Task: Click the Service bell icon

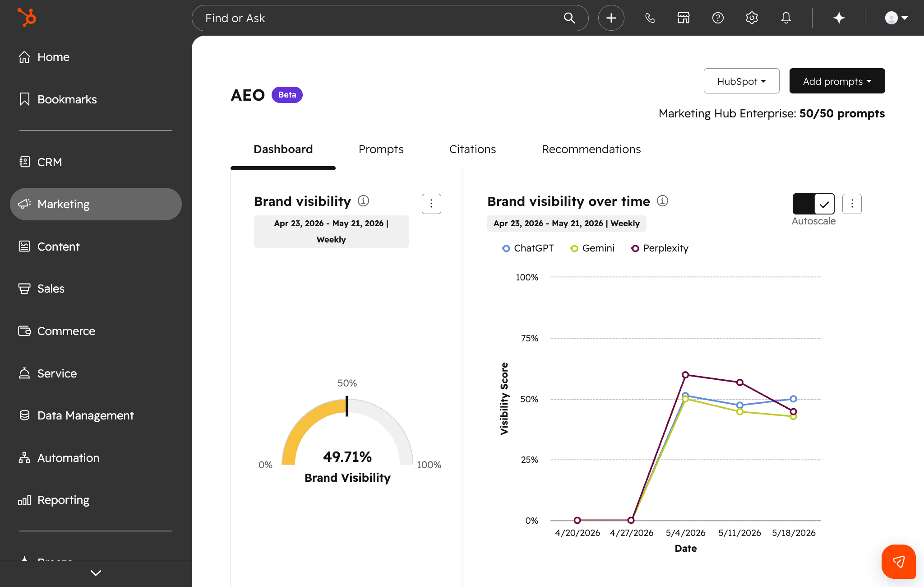Action: 24,373
